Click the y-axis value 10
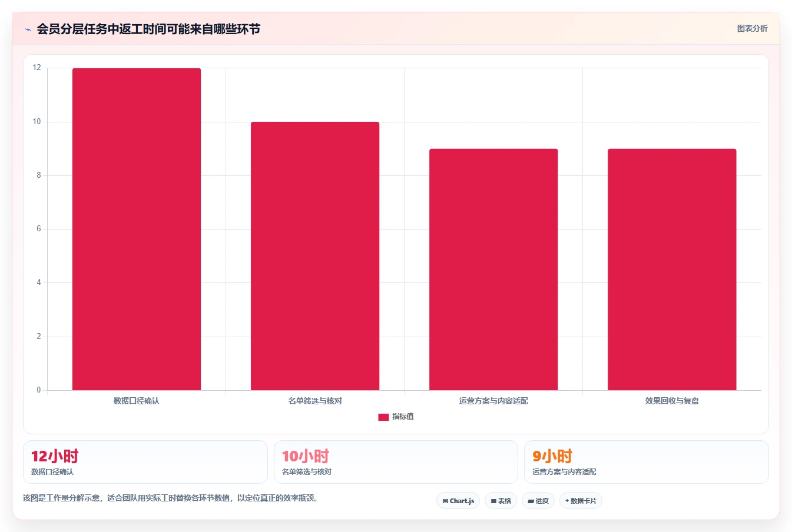792x532 pixels. click(37, 122)
